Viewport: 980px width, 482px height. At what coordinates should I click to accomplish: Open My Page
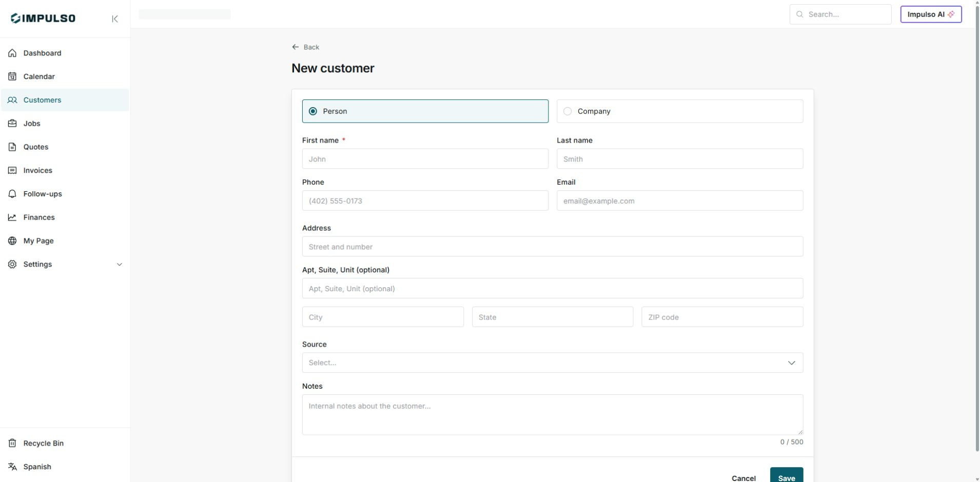pos(65,241)
